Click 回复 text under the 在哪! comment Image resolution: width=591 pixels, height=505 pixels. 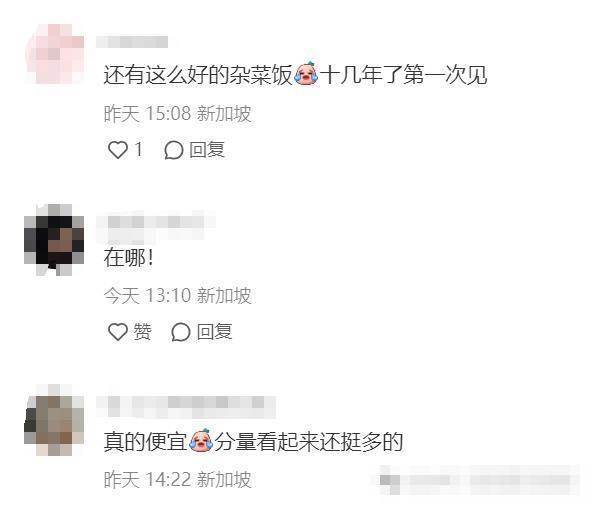click(x=214, y=332)
